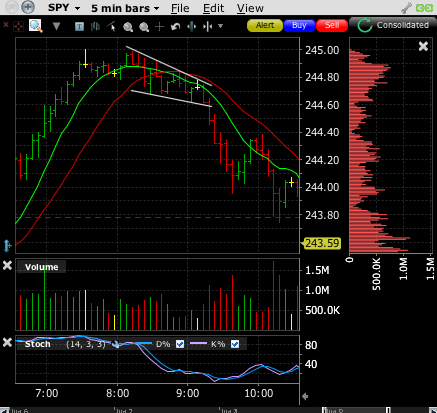Open the SPY symbol dropdown
The height and width of the screenshot is (413, 437).
pyautogui.click(x=64, y=8)
